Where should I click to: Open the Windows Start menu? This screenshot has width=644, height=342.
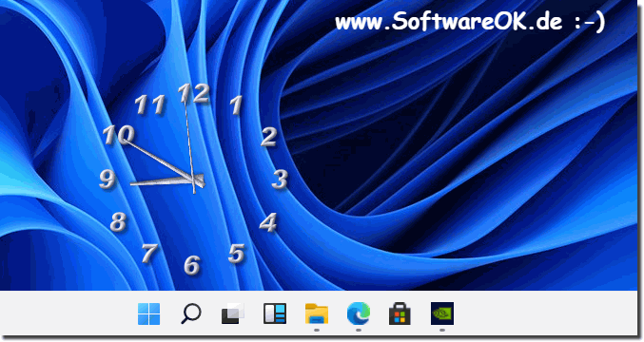pos(148,314)
